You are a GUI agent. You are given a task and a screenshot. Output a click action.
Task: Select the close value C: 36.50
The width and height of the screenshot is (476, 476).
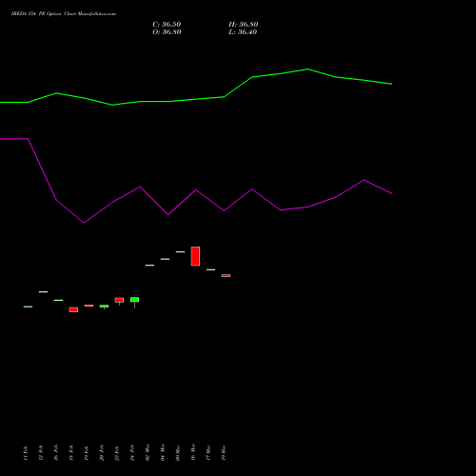(167, 25)
